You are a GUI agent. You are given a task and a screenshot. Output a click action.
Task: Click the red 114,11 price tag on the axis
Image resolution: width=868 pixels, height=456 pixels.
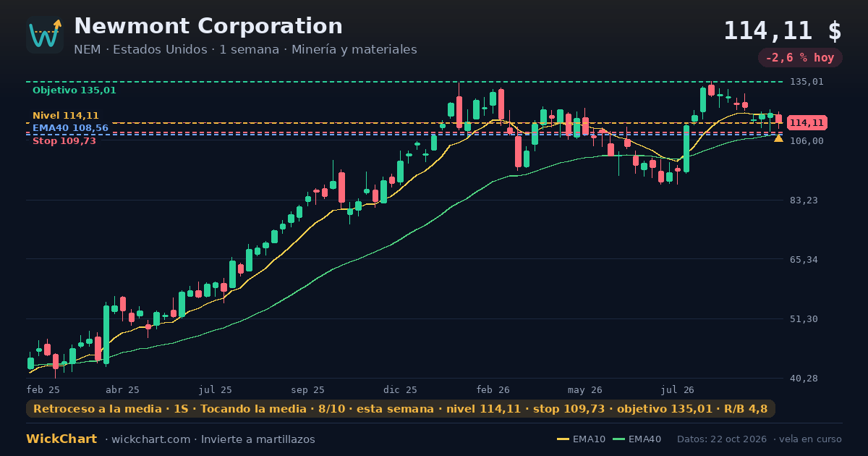click(x=807, y=123)
